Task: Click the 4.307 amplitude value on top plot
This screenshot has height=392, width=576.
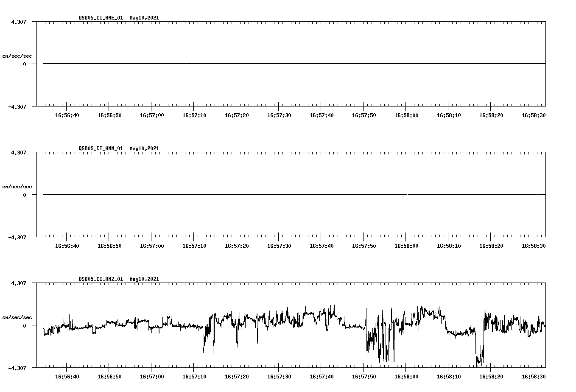Action: 19,21
